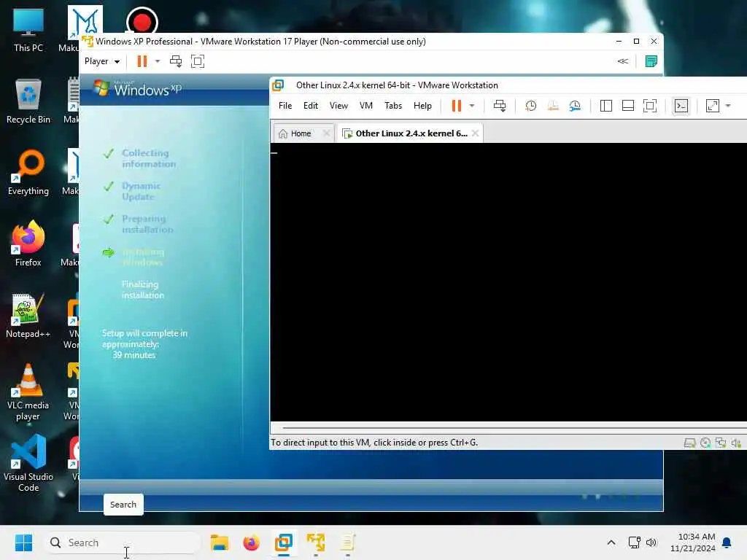
Task: Open the VMware Player notes icon
Action: point(651,61)
